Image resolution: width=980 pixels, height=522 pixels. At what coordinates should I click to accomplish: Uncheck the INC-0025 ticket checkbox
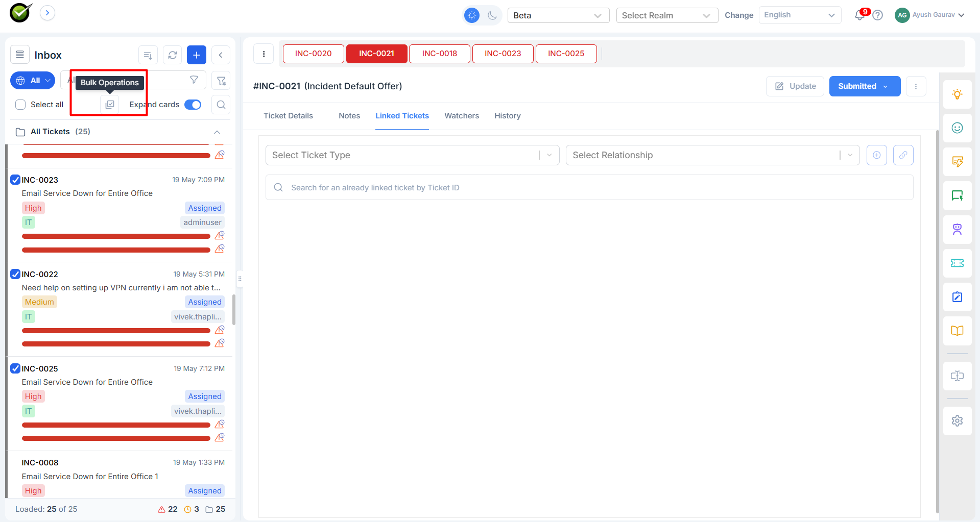(x=15, y=368)
